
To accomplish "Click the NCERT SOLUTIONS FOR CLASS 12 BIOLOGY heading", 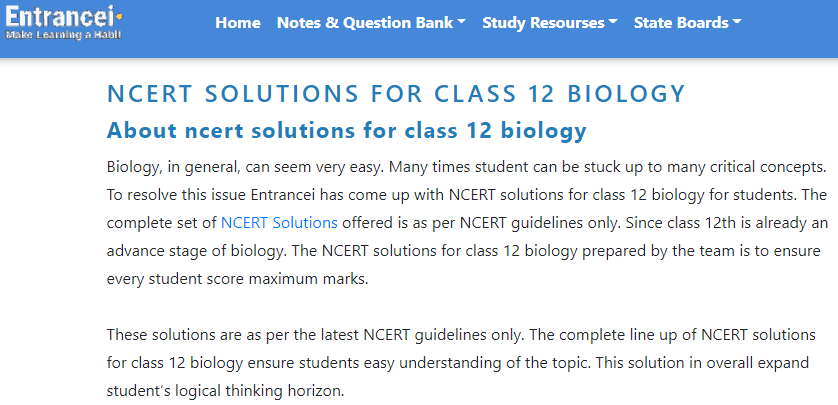I will coord(396,94).
